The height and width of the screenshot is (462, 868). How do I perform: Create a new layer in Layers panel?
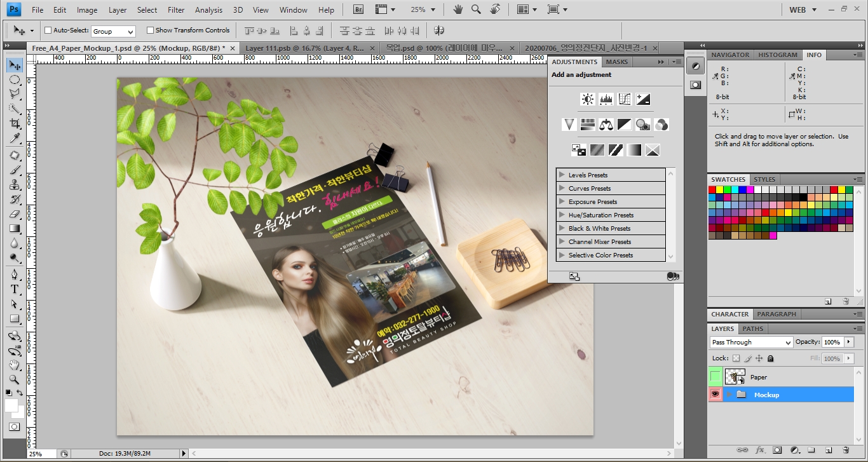tap(829, 450)
